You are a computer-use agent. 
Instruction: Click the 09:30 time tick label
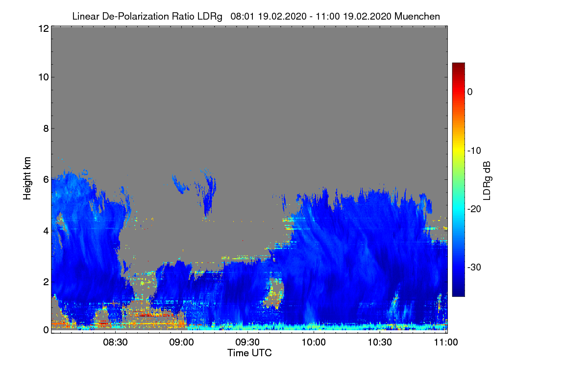248,343
